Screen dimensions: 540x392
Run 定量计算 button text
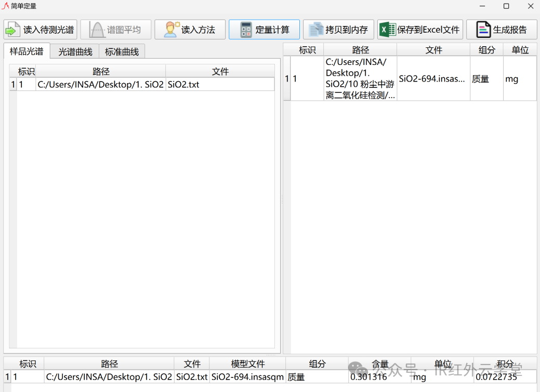point(272,30)
